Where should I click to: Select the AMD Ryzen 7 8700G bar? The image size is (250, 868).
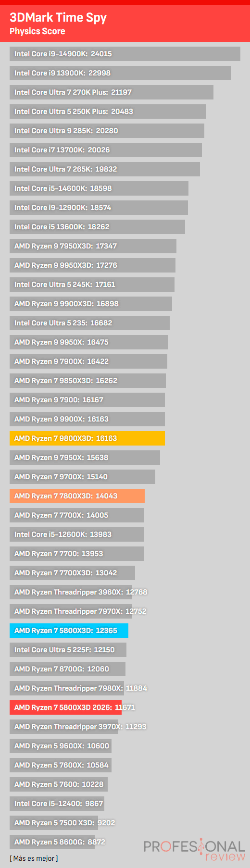[x=67, y=669]
